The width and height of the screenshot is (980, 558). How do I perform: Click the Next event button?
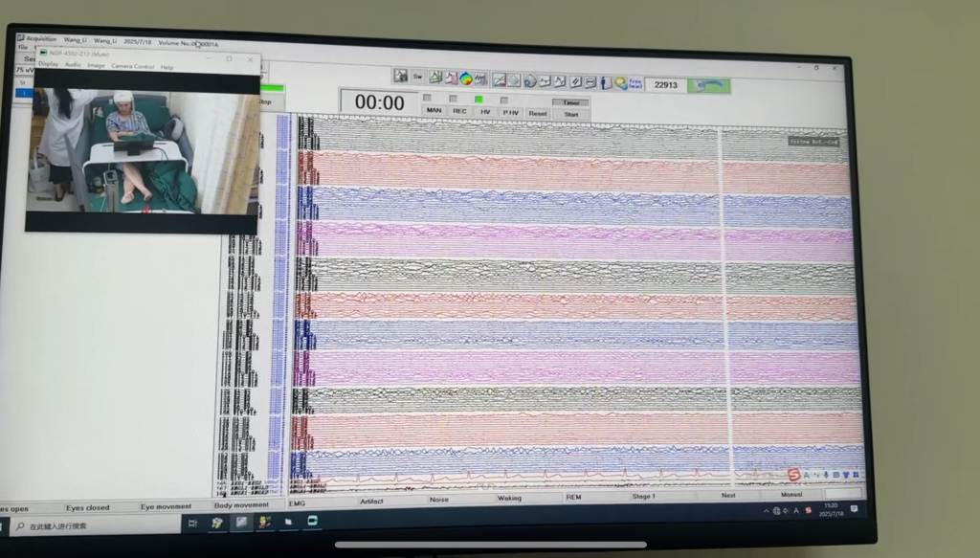click(x=728, y=495)
